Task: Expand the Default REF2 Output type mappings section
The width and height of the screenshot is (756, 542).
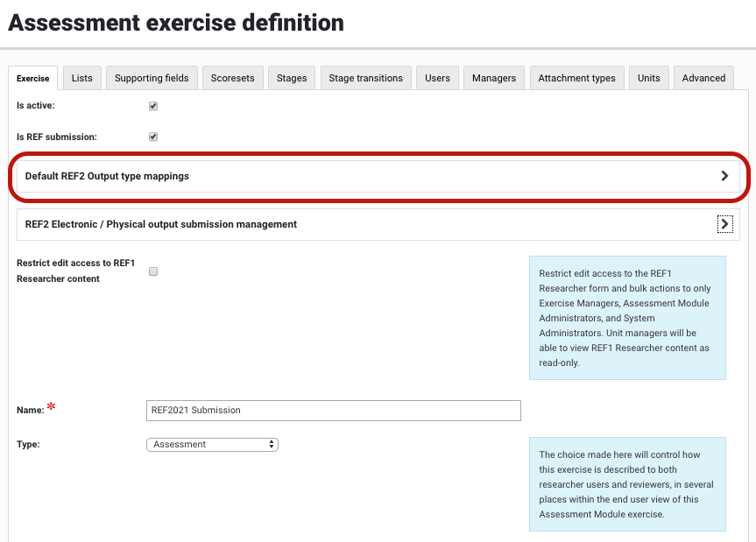Action: coord(107,176)
